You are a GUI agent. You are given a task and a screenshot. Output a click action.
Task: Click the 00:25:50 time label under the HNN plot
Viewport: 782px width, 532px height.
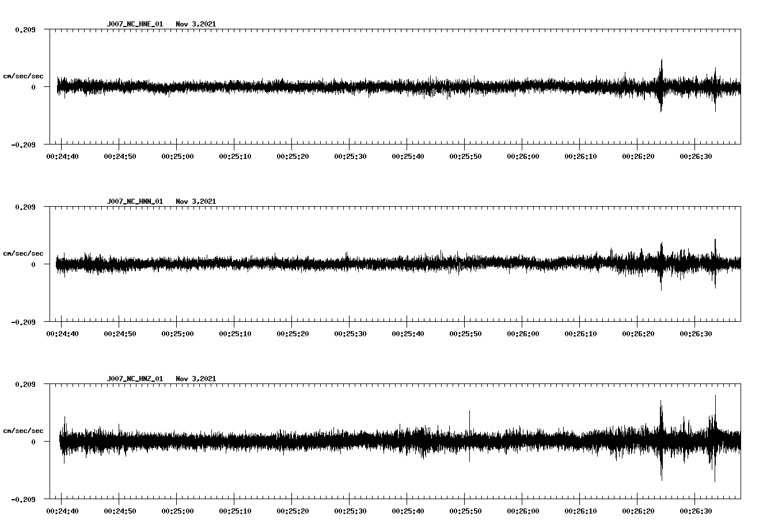click(465, 333)
